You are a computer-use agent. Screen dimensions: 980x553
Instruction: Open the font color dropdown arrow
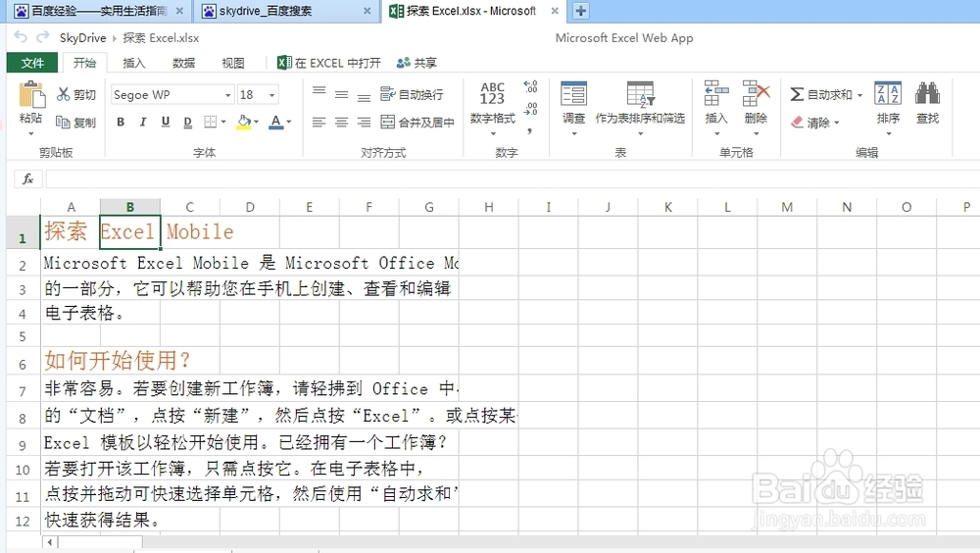[289, 122]
